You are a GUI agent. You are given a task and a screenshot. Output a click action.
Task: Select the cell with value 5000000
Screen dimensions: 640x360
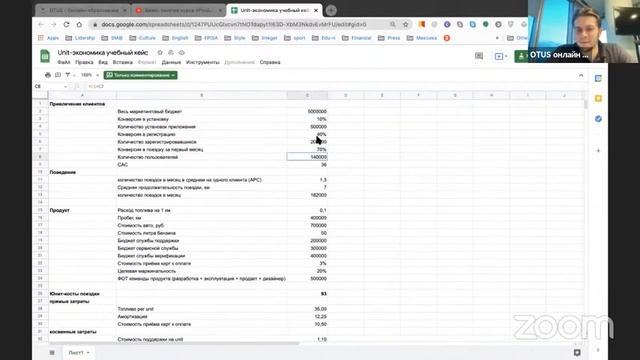tap(307, 111)
